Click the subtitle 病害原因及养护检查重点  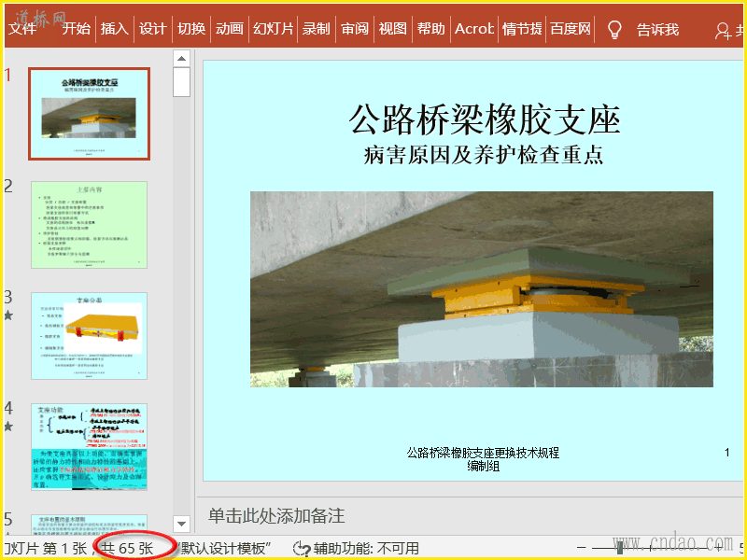click(484, 155)
